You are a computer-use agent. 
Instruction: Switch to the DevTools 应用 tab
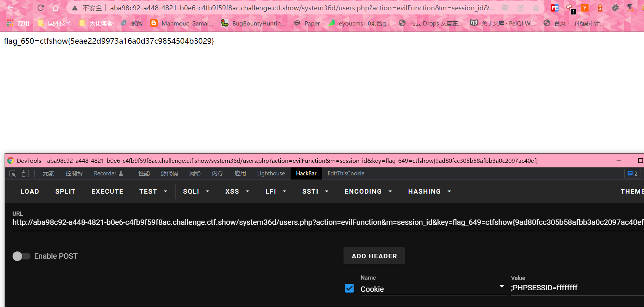click(240, 173)
